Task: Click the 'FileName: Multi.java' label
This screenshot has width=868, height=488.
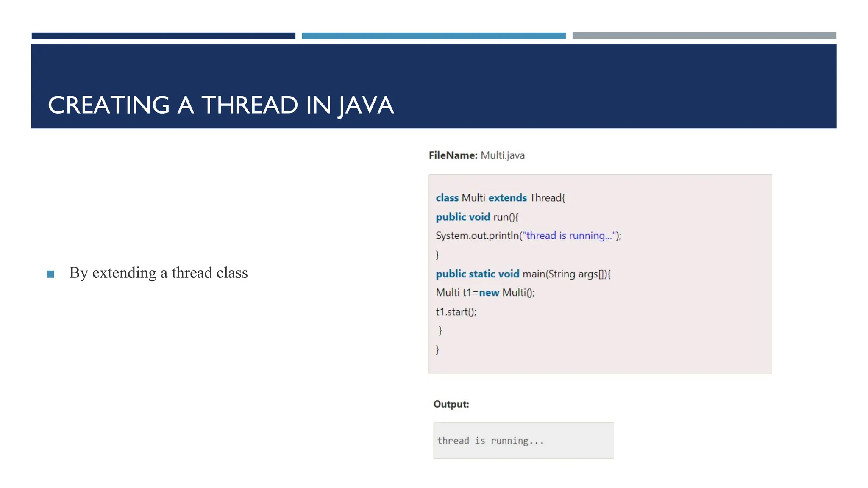Action: click(477, 155)
